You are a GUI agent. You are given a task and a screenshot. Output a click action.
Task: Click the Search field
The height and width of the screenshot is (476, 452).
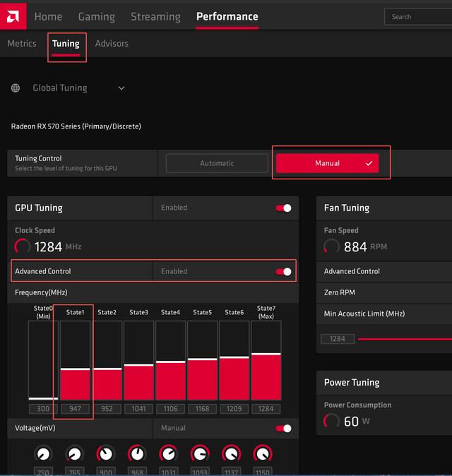[418, 17]
